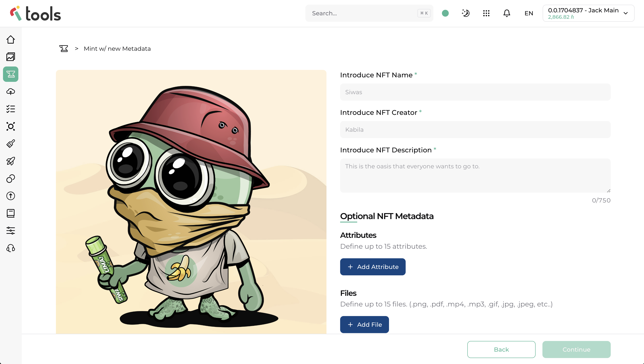Viewport: 644px width, 364px height.
Task: Open the sliders settings sidebar icon
Action: click(10, 231)
